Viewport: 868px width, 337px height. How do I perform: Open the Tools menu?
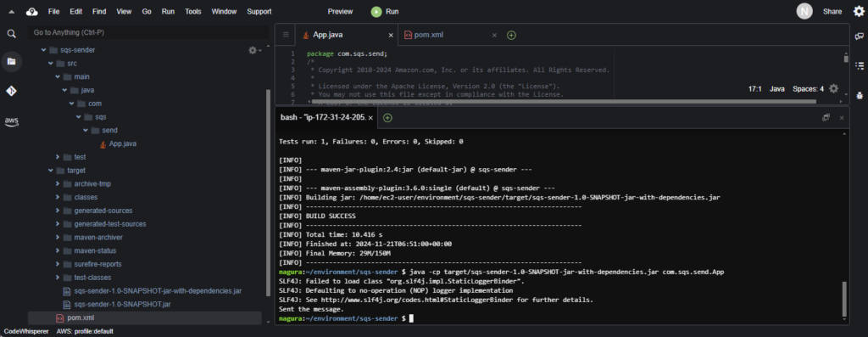click(x=193, y=12)
